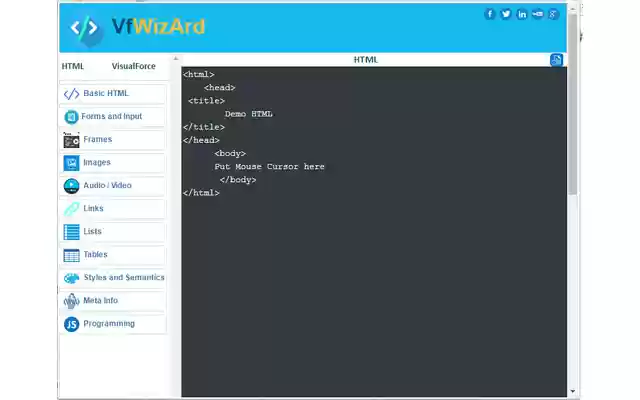This screenshot has width=640, height=400.
Task: Click the Forms and Input icon
Action: pyautogui.click(x=71, y=117)
